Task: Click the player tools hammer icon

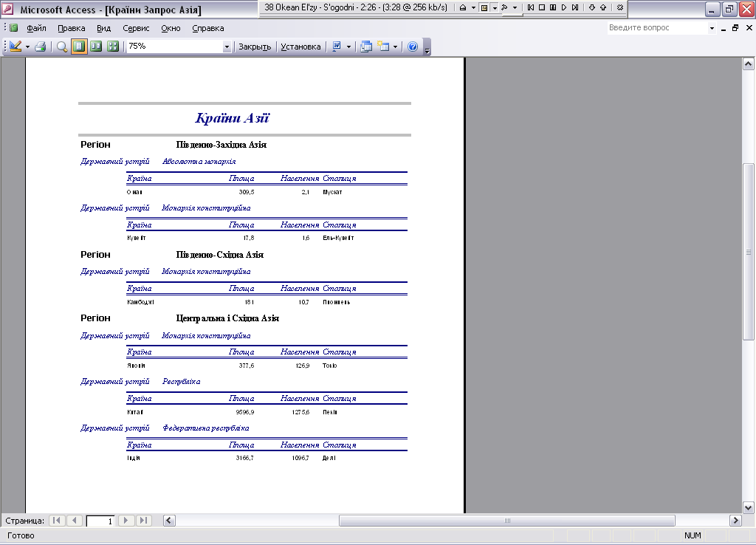Action: click(505, 7)
